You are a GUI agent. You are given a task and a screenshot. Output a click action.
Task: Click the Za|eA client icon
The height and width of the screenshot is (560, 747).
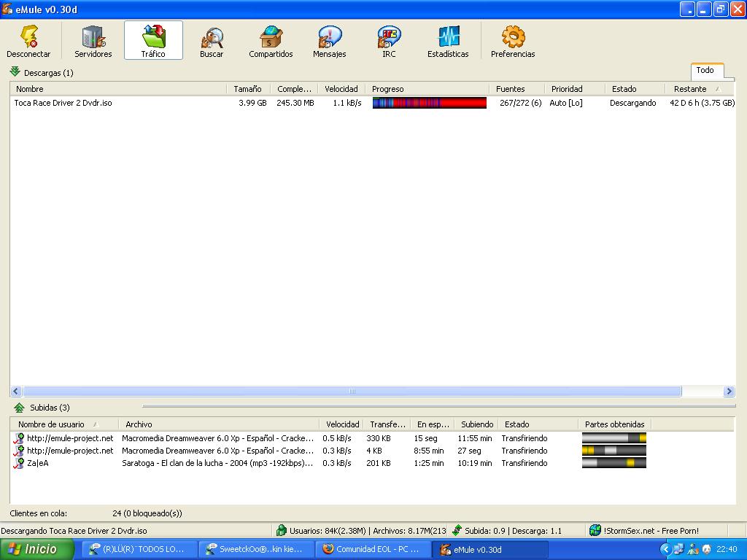18,463
